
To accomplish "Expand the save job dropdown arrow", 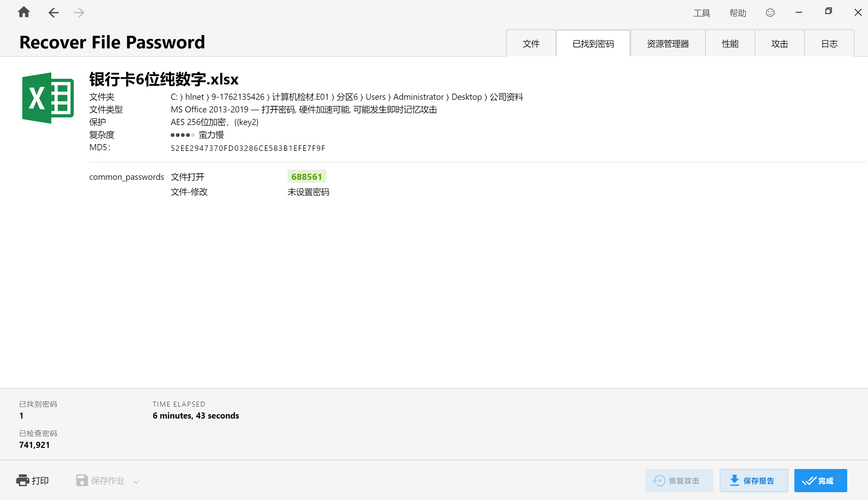I will [136, 482].
